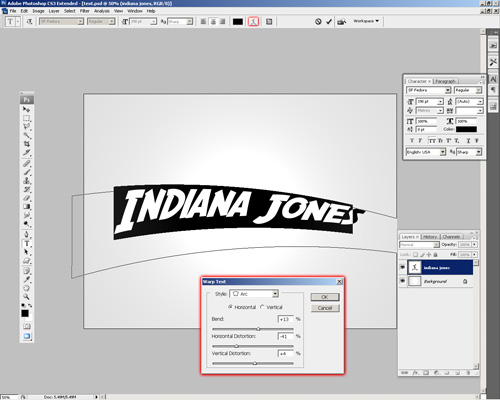
Task: Open the Layer menu
Action: pyautogui.click(x=54, y=11)
